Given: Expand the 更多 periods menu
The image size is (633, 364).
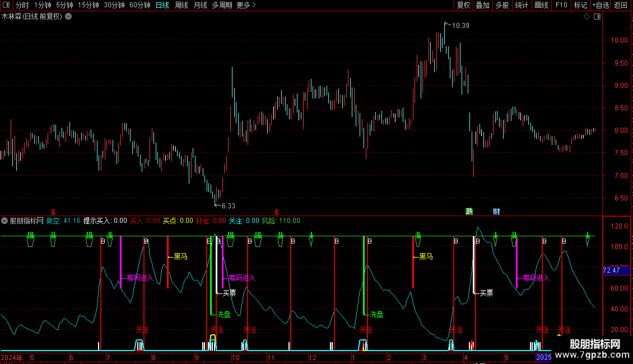Looking at the screenshot, I should click(246, 5).
